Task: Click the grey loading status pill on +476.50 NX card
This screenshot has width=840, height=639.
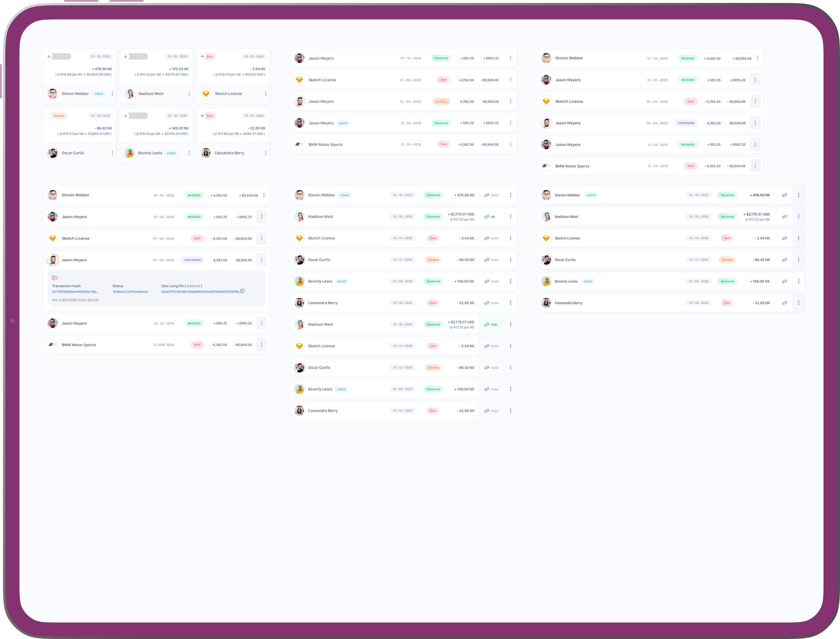Action: click(61, 56)
